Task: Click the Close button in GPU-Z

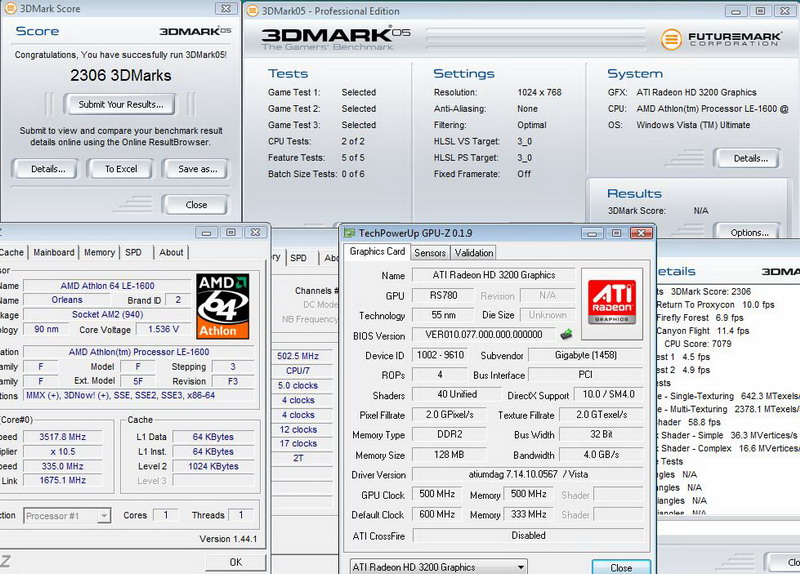Action: coord(621,567)
